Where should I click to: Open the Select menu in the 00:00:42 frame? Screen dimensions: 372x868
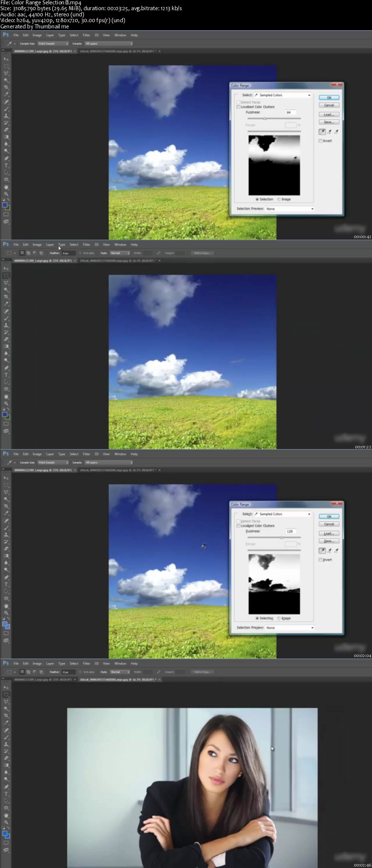(x=74, y=35)
